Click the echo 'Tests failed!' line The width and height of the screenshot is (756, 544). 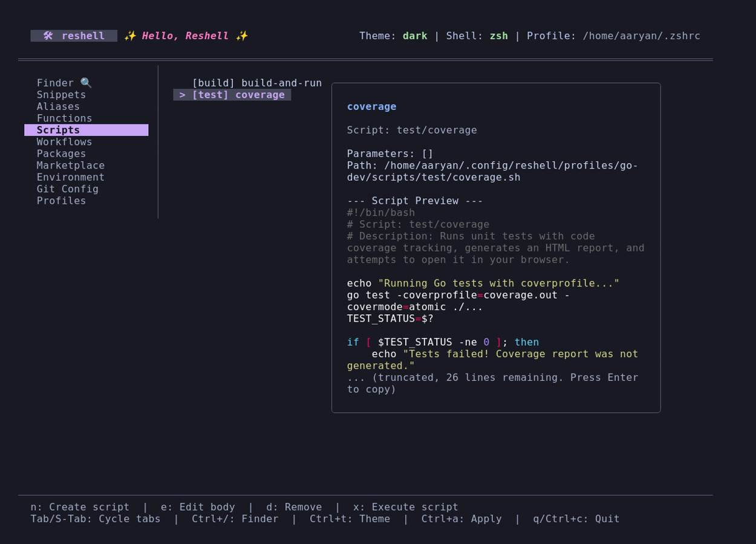(492, 360)
